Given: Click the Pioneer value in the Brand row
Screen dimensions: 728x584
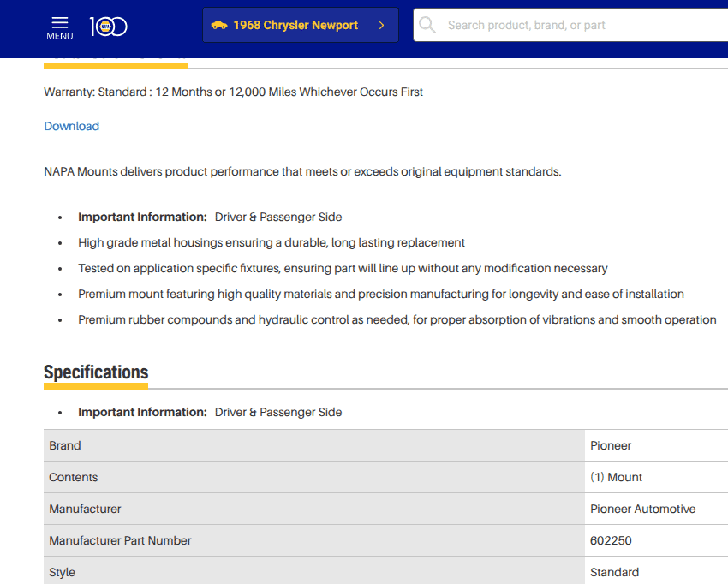Looking at the screenshot, I should tap(611, 445).
